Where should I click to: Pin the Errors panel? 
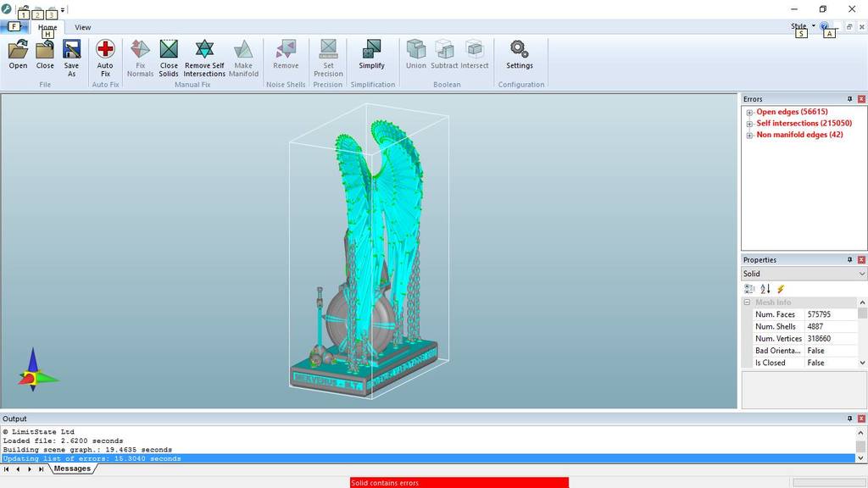849,99
